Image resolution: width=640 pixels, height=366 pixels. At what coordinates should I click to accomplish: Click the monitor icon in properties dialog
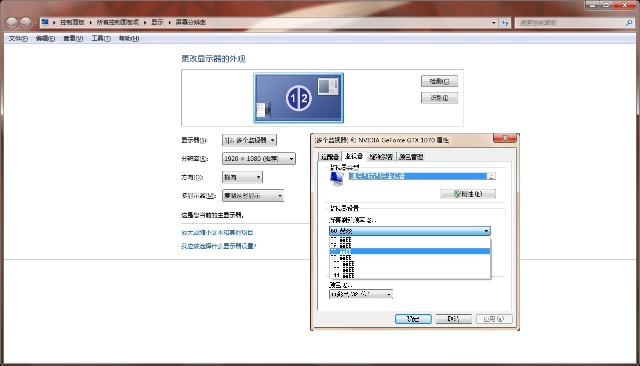coord(337,179)
